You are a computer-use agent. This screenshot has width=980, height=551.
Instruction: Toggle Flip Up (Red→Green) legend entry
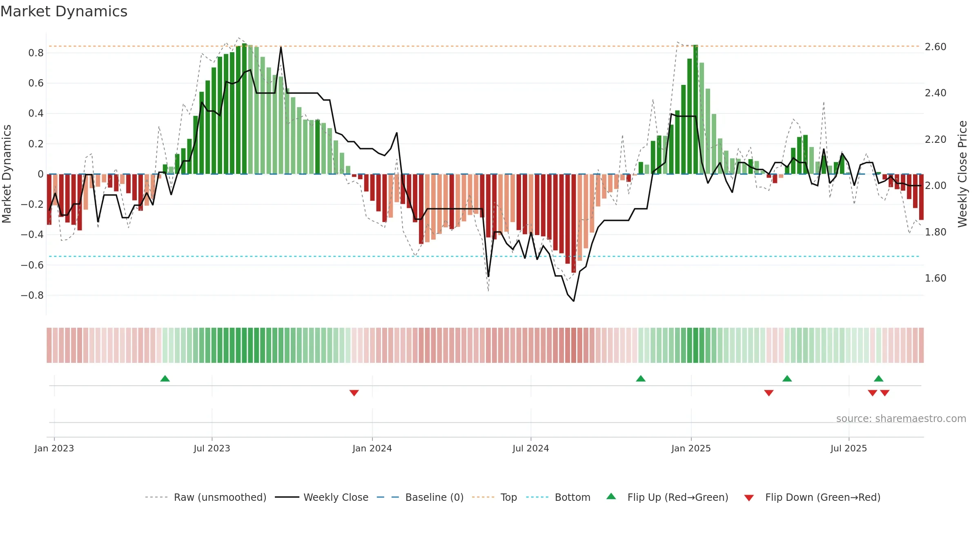[667, 497]
